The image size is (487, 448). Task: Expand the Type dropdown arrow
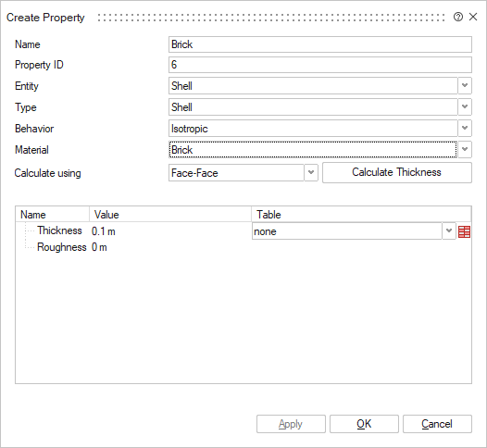pyautogui.click(x=465, y=106)
